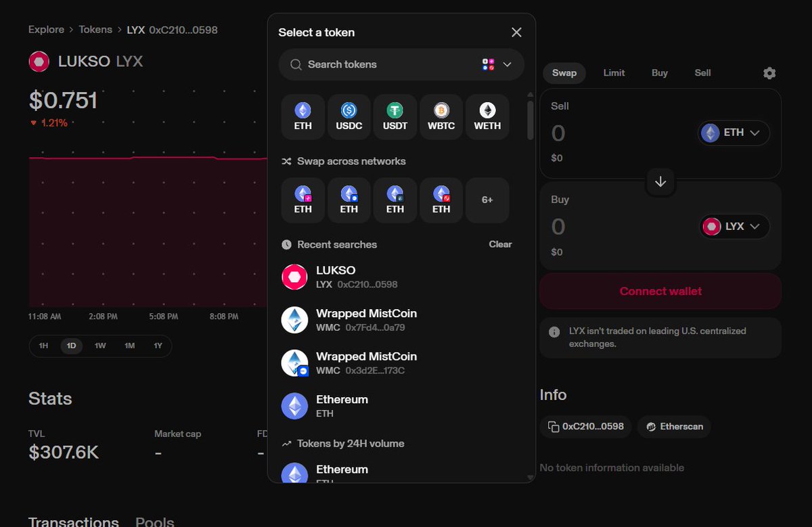Screen dimensions: 812x527
Task: Open the network filter dropdown in search bar
Action: (497, 64)
